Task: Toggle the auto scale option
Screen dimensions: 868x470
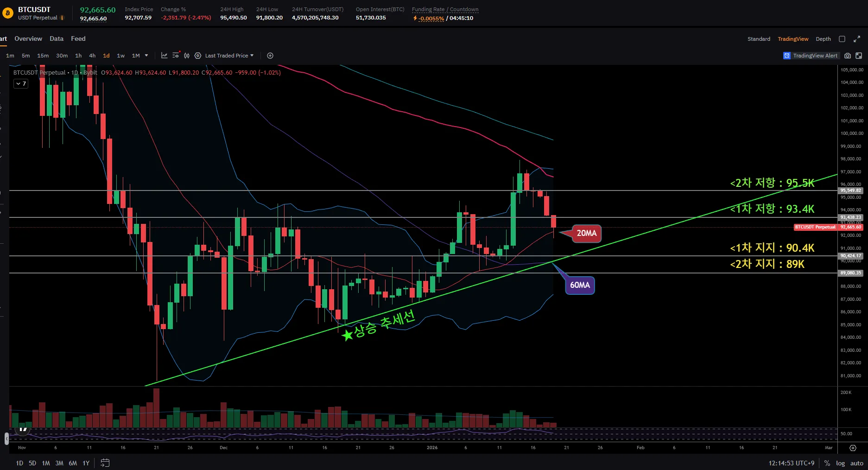Action: (856, 463)
